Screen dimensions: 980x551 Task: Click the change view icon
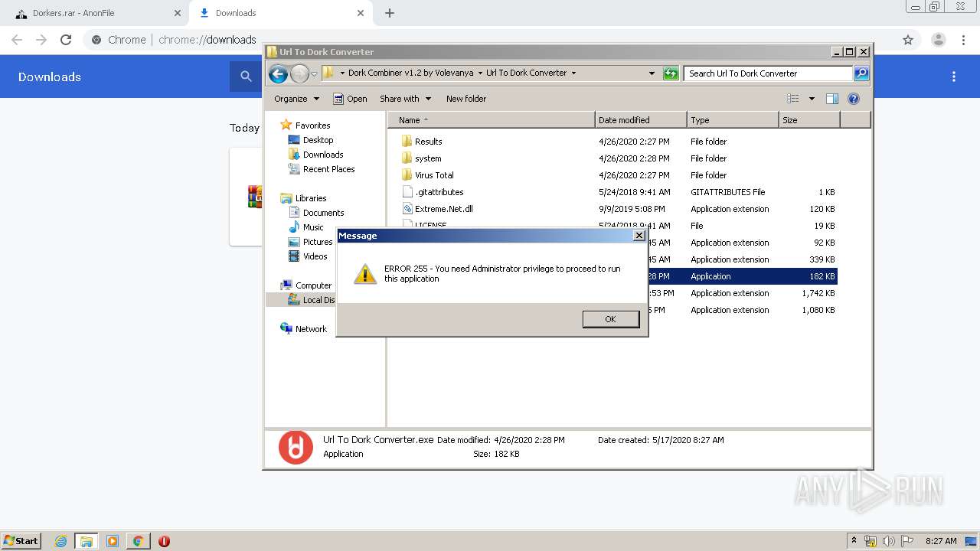tap(793, 99)
